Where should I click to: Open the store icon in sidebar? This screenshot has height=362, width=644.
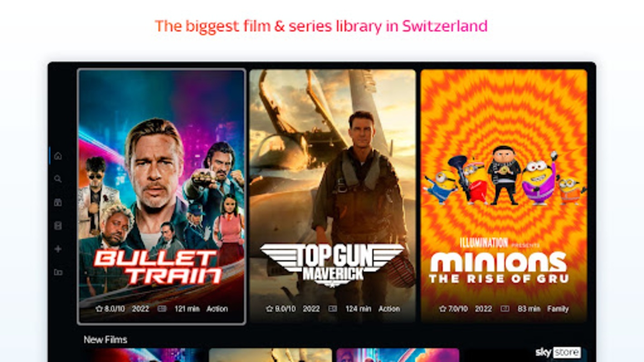[58, 202]
